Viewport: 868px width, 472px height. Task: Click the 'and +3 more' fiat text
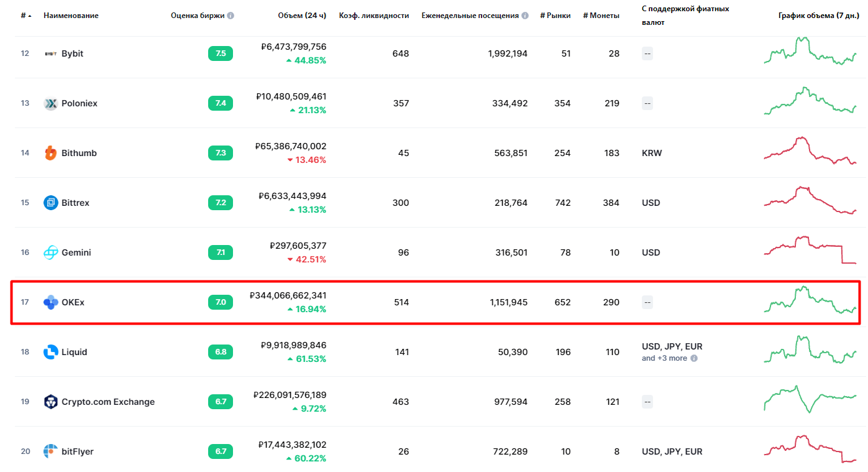click(x=664, y=358)
